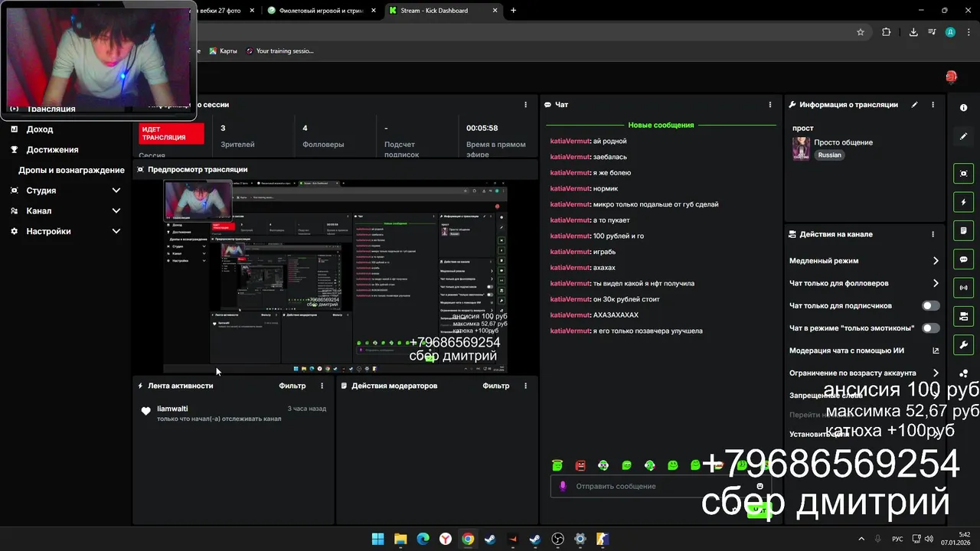Open followers-only chat options arrow
This screenshot has height=551, width=980.
point(936,283)
